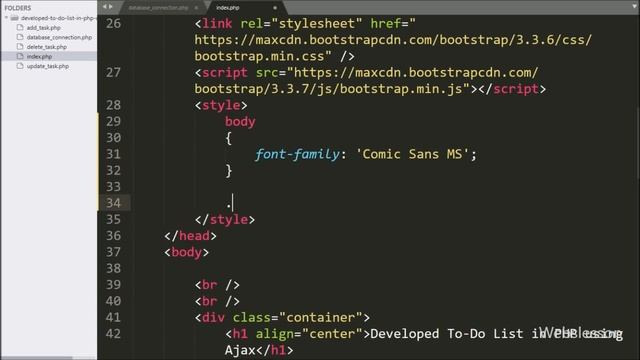Go to previous tab with left arrow
Screen dimensions: 640x360
(104, 7)
